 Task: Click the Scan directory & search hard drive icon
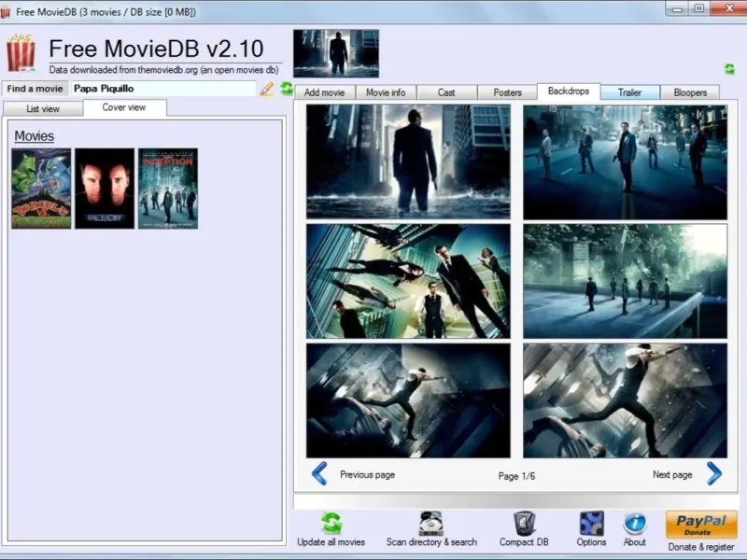[x=431, y=524]
